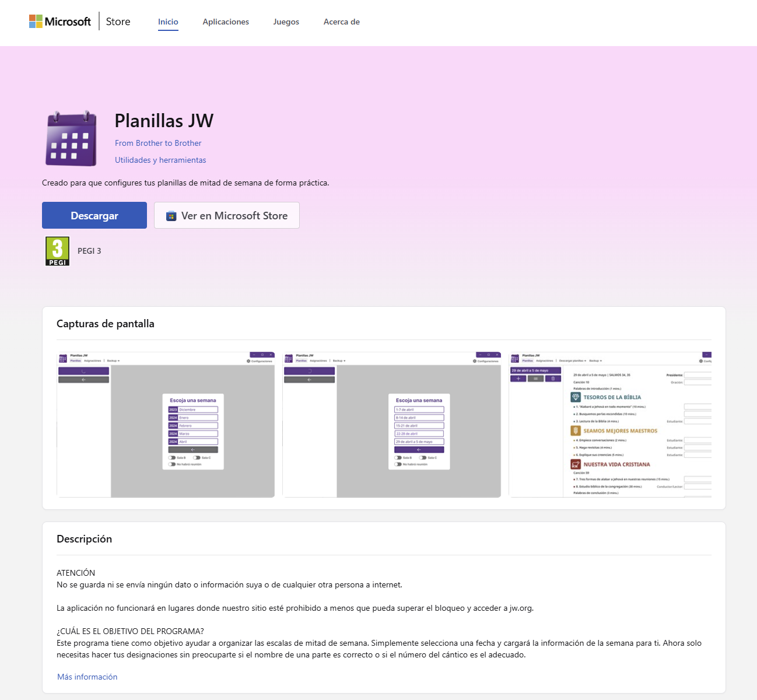The image size is (757, 700).
Task: Click the Microsoft logo
Action: click(x=60, y=22)
